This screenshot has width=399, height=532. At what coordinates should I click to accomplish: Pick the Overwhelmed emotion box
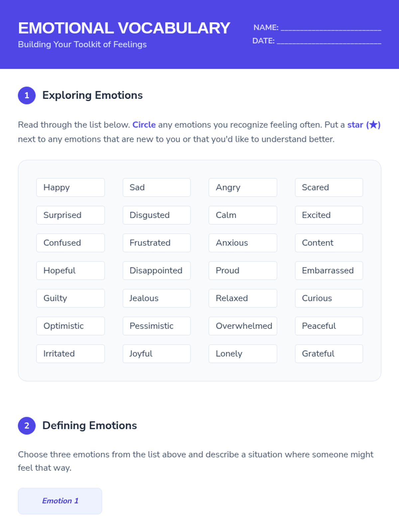[x=243, y=326]
